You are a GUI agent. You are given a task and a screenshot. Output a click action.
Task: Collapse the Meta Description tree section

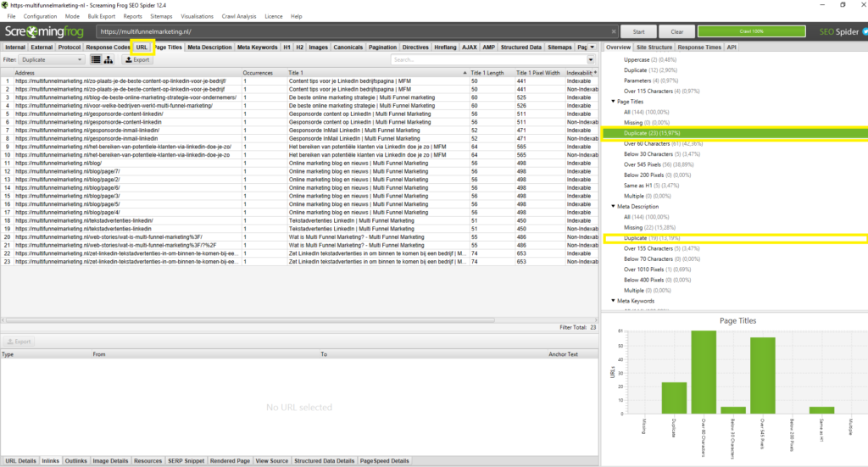613,207
